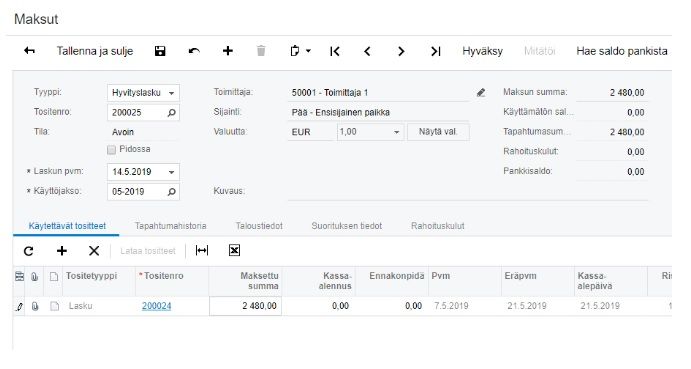691x369 pixels.
Task: Edit supplier with the pencil icon
Action: 481,93
